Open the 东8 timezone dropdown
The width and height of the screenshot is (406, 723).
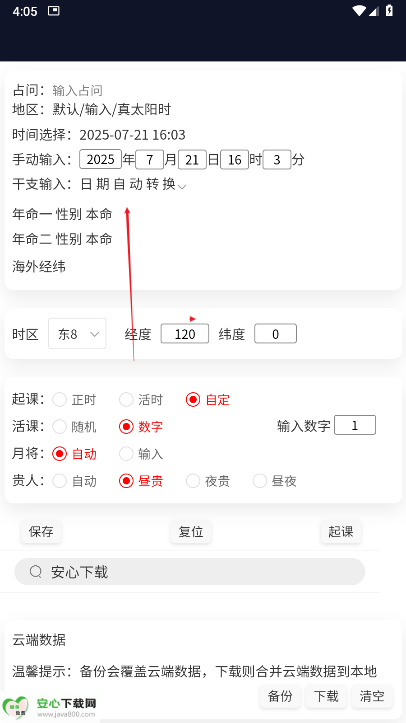tap(77, 333)
